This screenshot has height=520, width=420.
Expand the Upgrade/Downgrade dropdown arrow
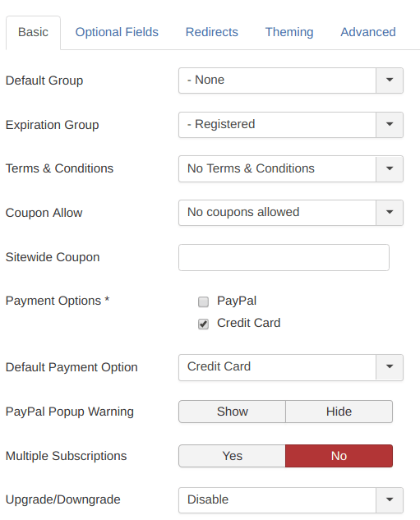(x=390, y=499)
